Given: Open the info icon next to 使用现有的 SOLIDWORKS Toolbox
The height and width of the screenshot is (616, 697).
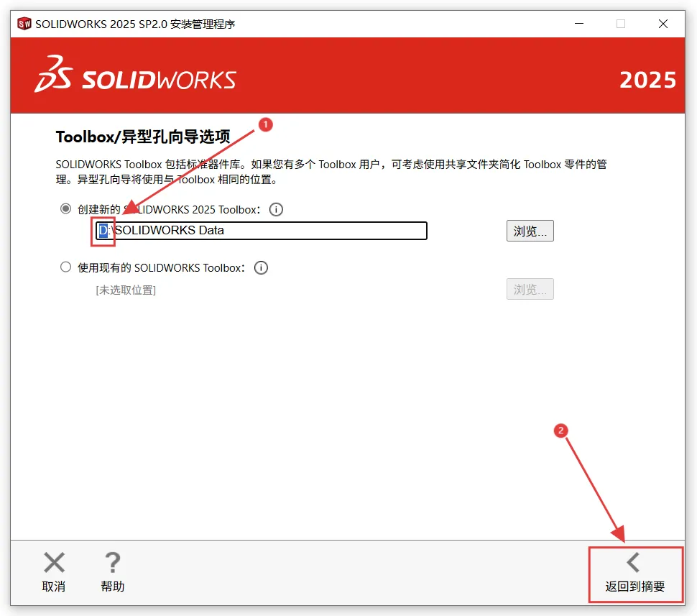Looking at the screenshot, I should [x=261, y=268].
